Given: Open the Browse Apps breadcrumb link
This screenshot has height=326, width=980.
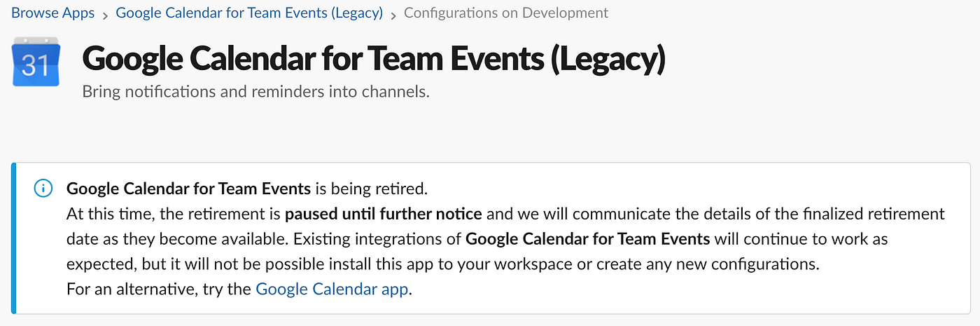Looking at the screenshot, I should point(53,13).
